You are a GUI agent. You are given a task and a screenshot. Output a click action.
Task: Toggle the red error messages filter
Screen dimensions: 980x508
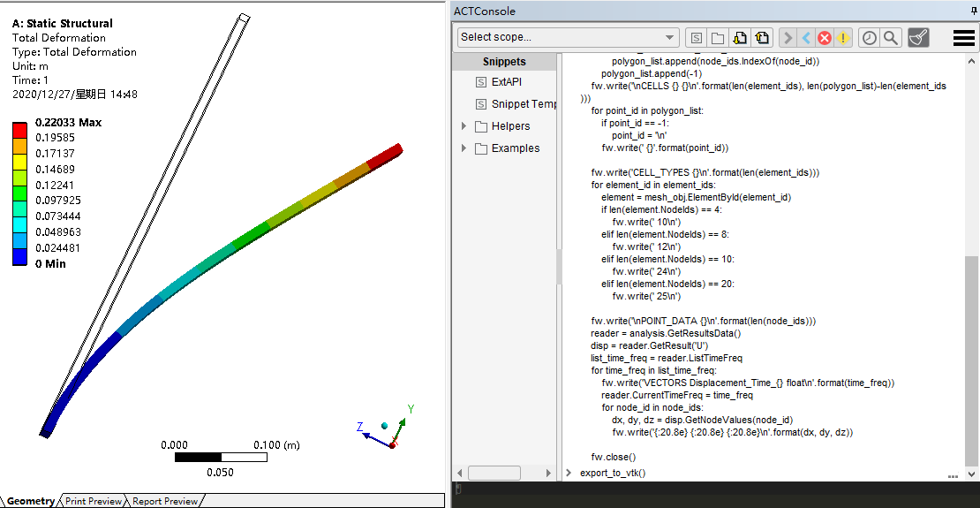point(825,38)
